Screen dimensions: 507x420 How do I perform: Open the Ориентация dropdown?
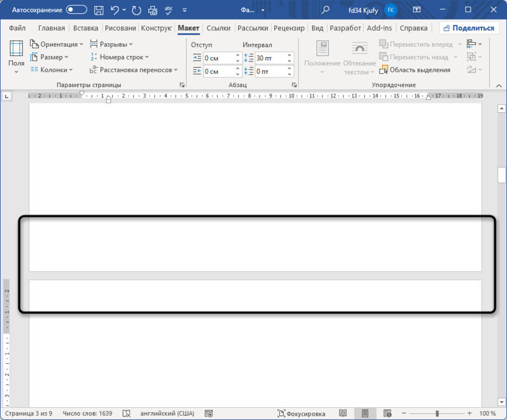pyautogui.click(x=56, y=44)
